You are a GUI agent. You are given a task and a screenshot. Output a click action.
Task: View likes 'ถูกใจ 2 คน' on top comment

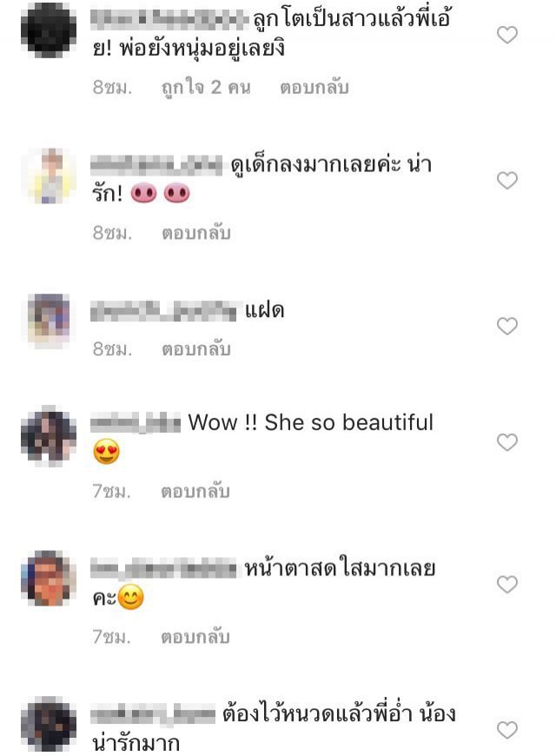pos(206,88)
